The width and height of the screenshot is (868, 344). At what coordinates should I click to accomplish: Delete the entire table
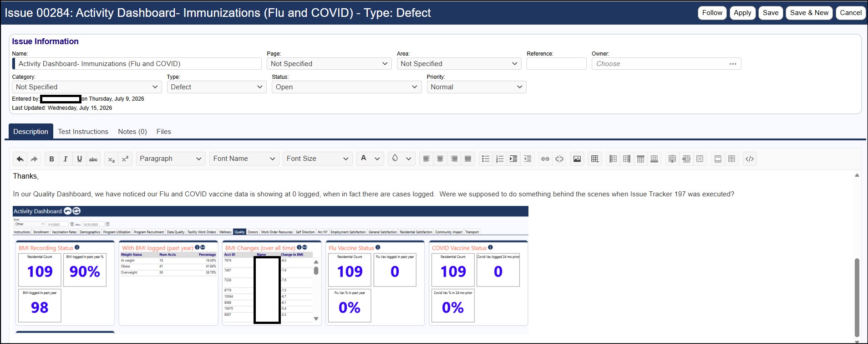coord(700,159)
